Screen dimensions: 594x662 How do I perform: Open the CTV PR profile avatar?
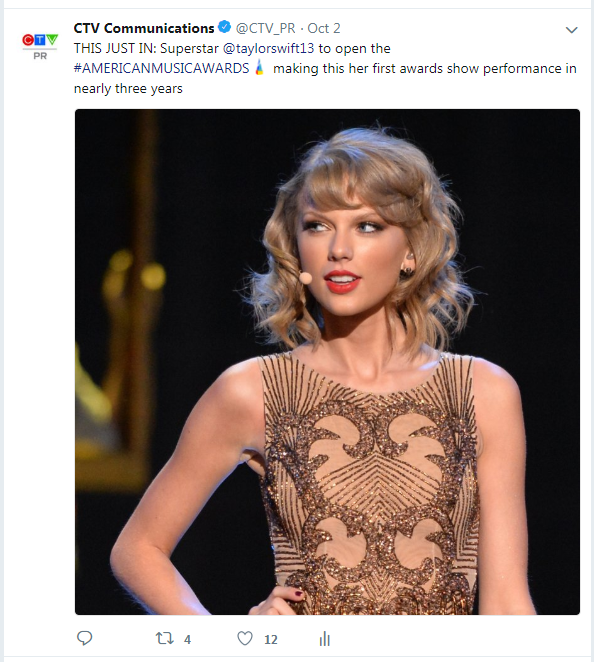(x=40, y=46)
